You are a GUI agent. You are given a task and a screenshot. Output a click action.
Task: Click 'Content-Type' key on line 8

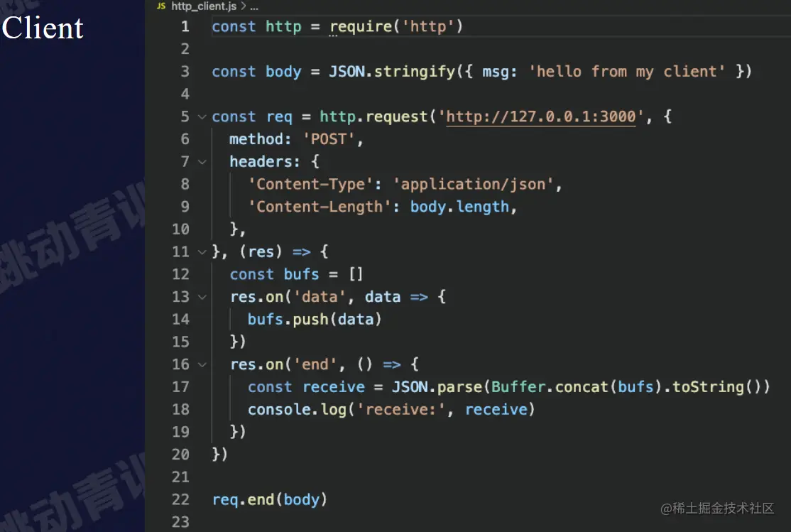point(310,184)
